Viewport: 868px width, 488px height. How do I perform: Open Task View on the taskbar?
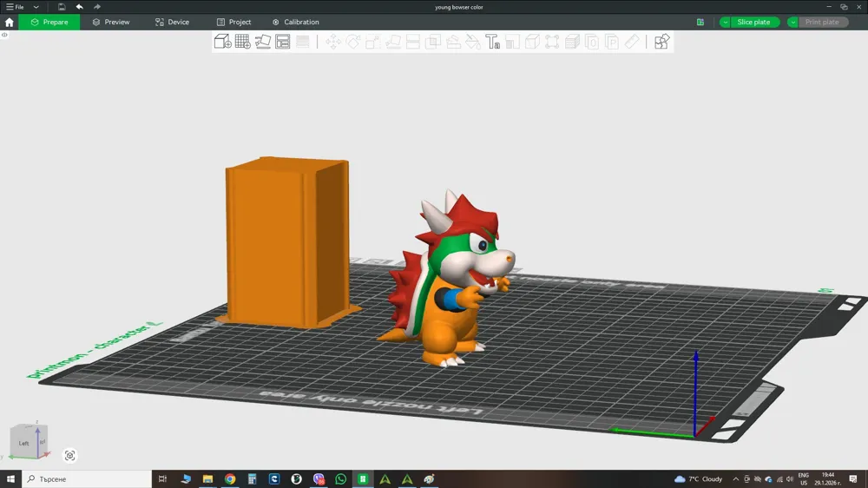point(163,478)
